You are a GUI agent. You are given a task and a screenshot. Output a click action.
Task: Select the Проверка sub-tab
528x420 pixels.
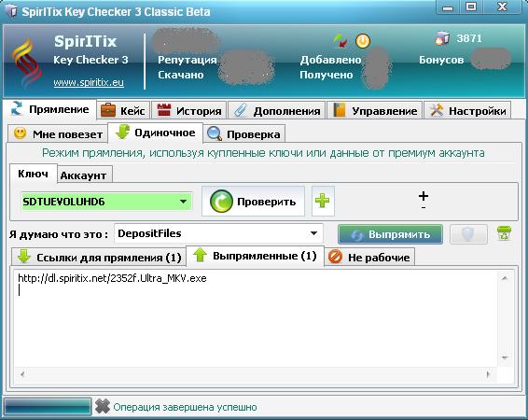(x=244, y=134)
